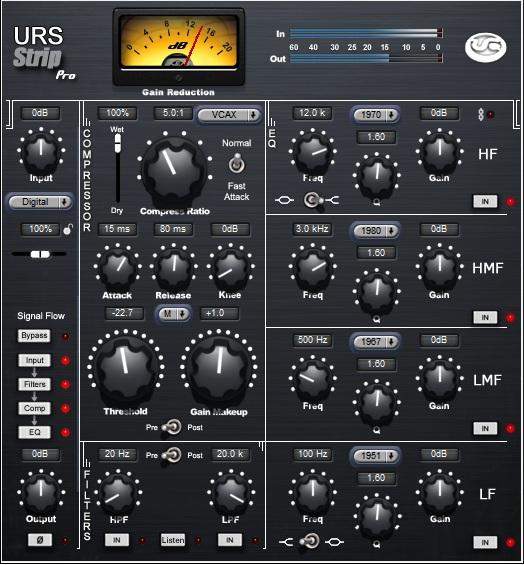The height and width of the screenshot is (565, 524).
Task: Click the HF band Freq knob
Action: click(x=312, y=153)
